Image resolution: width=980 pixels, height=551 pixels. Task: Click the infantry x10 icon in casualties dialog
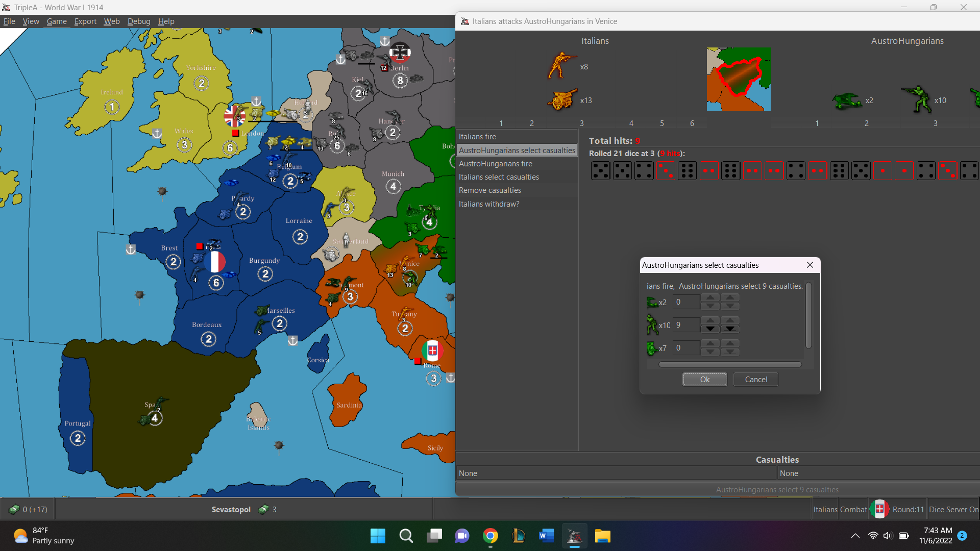(652, 324)
